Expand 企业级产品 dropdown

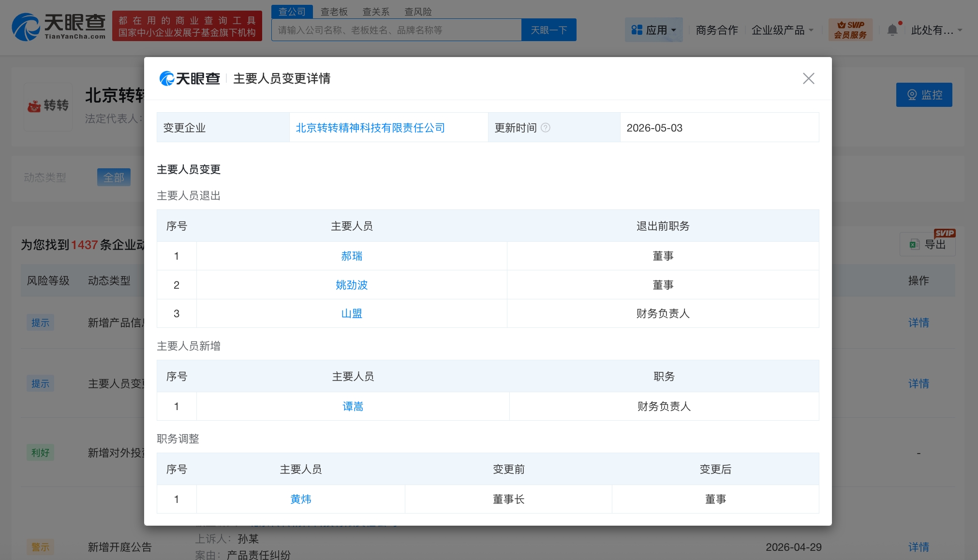(782, 30)
